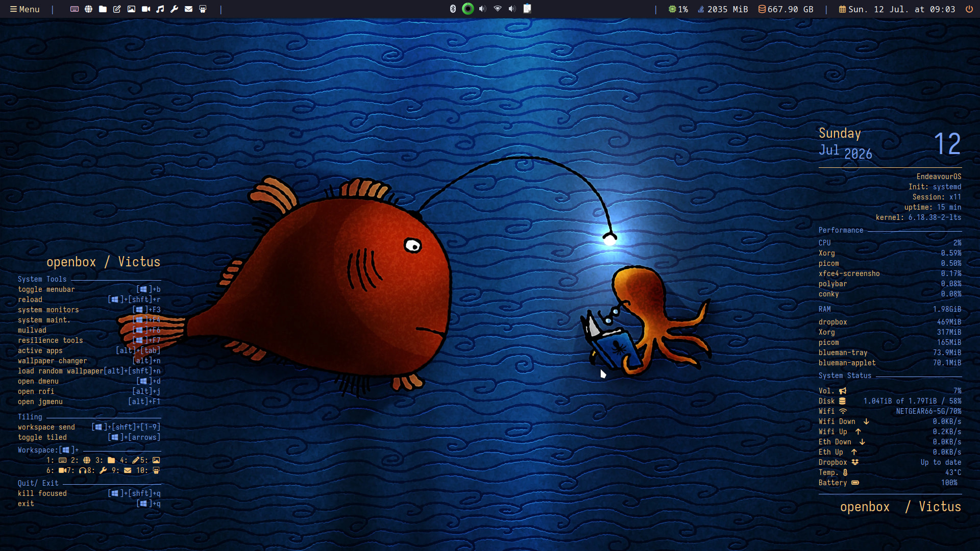Click the 'uptime: 15 min' line
This screenshot has height=551, width=980.
click(933, 207)
